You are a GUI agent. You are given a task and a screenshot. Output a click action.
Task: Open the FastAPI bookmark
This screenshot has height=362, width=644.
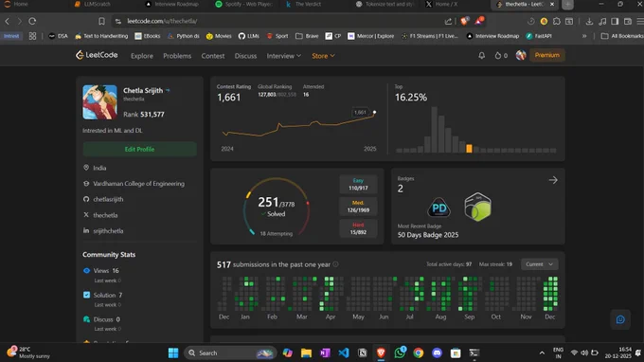(539, 36)
